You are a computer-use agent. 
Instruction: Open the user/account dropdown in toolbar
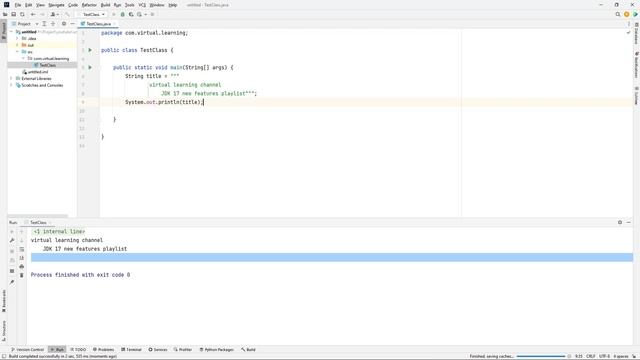[54, 14]
